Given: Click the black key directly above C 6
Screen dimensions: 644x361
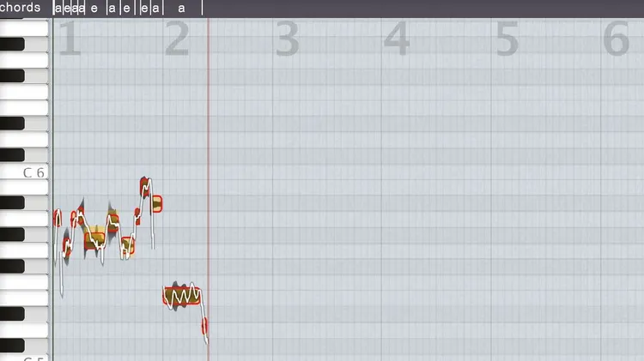Looking at the screenshot, I should [x=12, y=155].
